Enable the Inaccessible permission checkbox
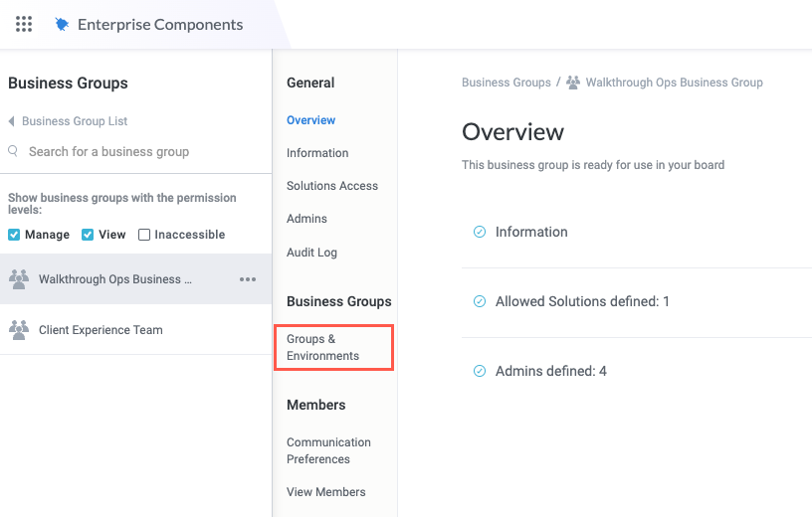The height and width of the screenshot is (517, 812). point(144,235)
